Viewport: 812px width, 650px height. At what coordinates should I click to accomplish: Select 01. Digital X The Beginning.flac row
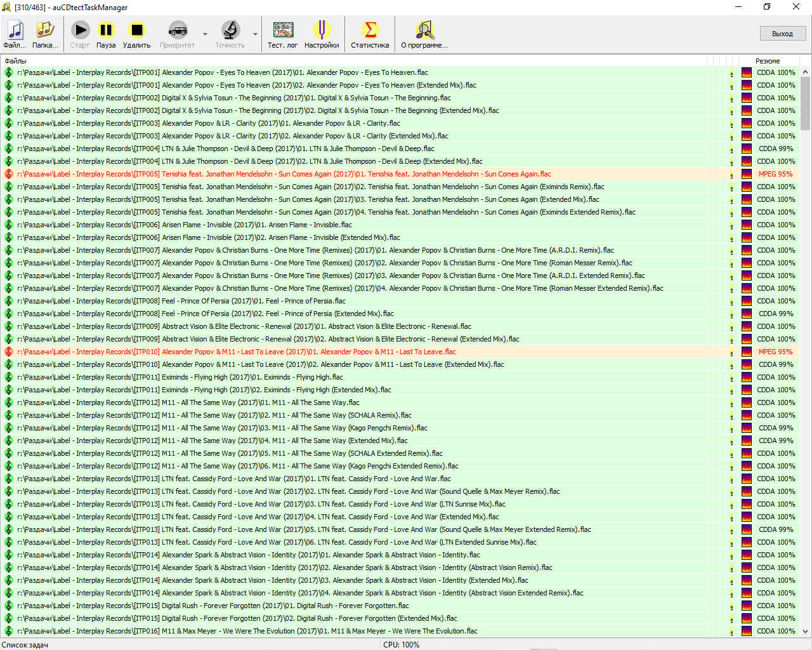pyautogui.click(x=401, y=98)
